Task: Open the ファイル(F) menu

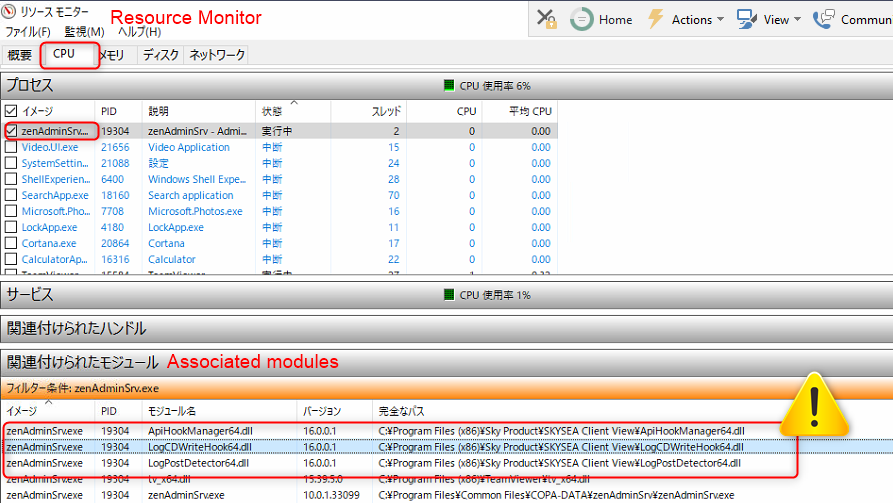Action: [27, 32]
